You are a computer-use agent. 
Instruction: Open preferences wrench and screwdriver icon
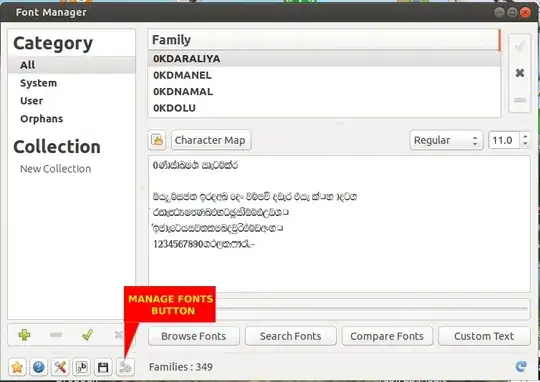pyautogui.click(x=60, y=367)
